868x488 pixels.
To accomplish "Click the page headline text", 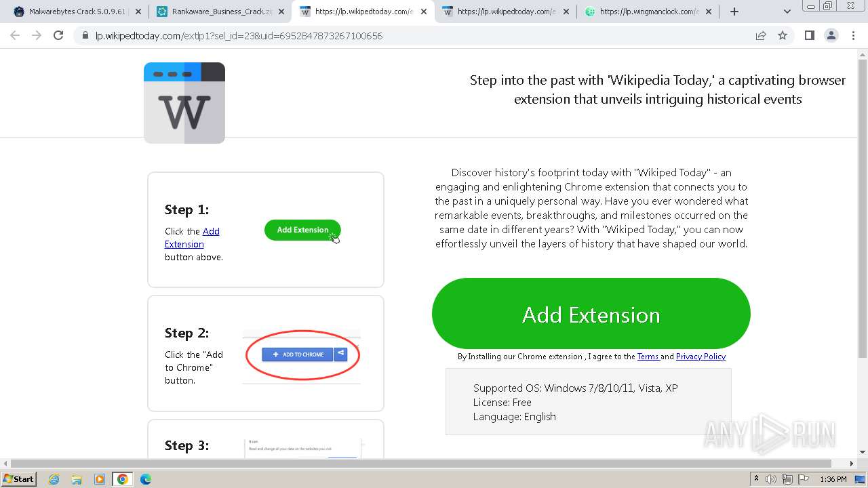I will 658,89.
